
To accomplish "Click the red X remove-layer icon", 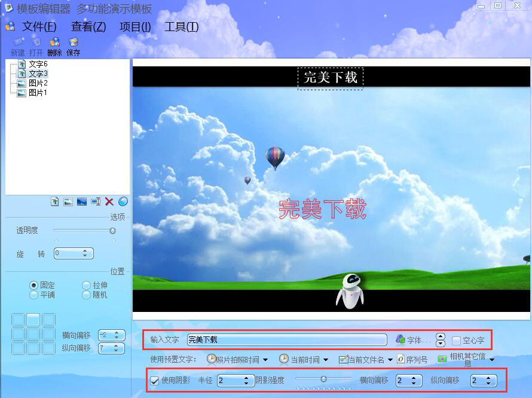I will tap(109, 201).
